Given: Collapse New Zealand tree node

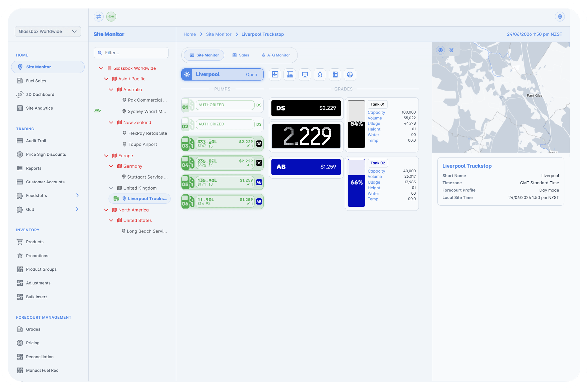Looking at the screenshot, I should click(111, 123).
